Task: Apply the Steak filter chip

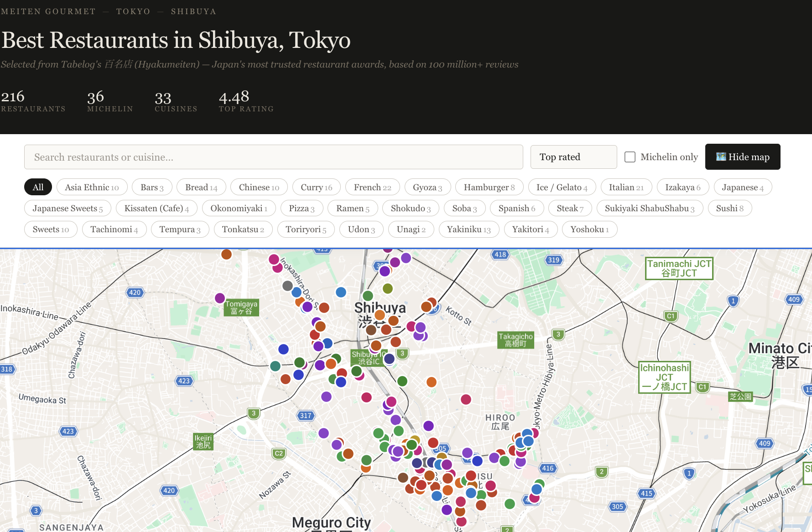Action: click(x=570, y=208)
